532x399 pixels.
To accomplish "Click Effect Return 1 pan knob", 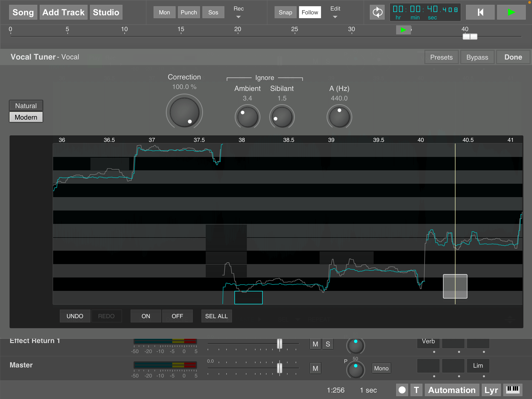I will 355,346.
